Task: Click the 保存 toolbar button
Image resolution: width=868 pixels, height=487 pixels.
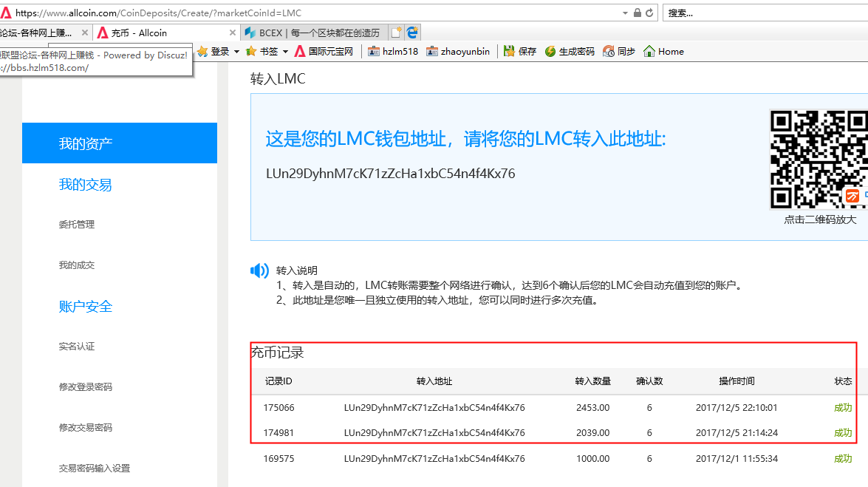Action: (520, 52)
